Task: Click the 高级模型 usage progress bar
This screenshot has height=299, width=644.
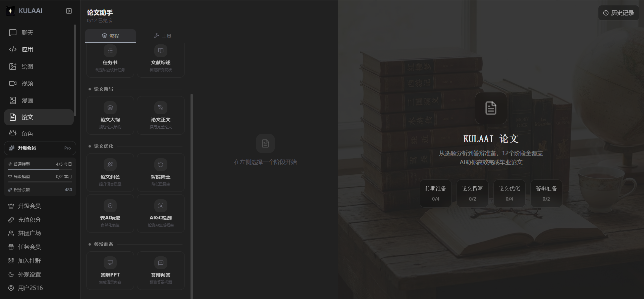Action: click(x=40, y=182)
